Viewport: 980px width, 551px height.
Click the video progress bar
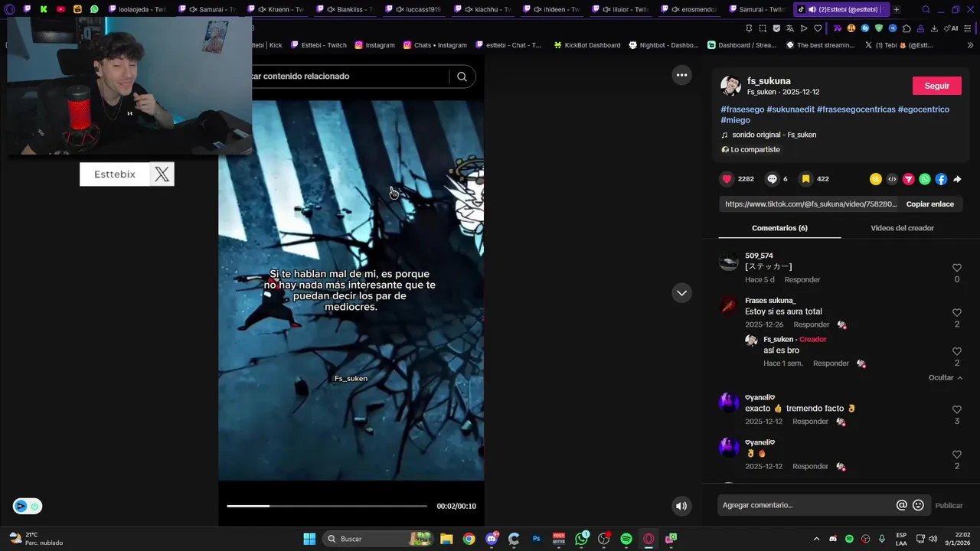(327, 506)
